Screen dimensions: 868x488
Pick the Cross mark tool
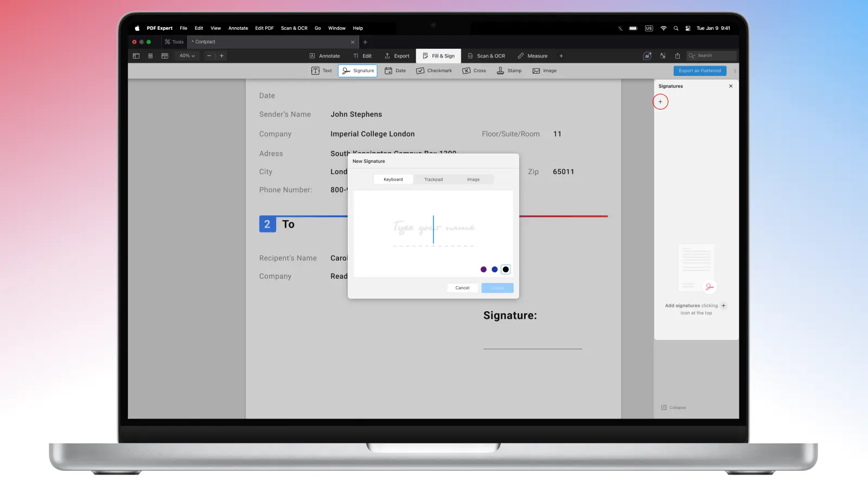pyautogui.click(x=474, y=71)
